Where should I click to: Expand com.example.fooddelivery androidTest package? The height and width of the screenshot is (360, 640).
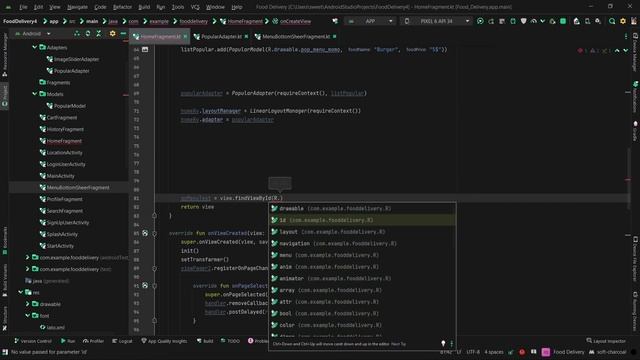click(27, 258)
